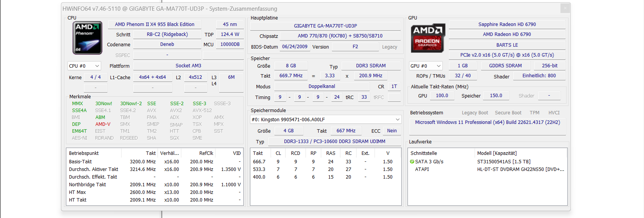Click the greyed AVX-512 feature flag

202,111
